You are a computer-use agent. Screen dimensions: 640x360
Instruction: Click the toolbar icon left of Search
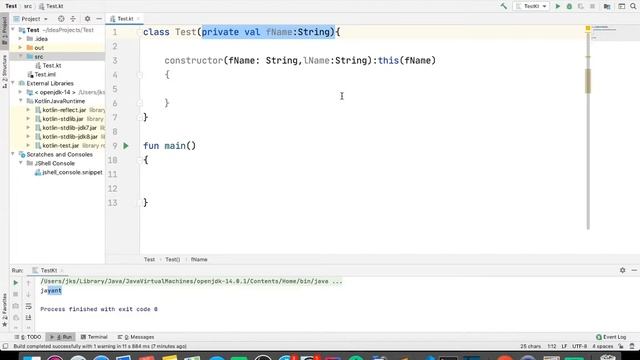(621, 6)
